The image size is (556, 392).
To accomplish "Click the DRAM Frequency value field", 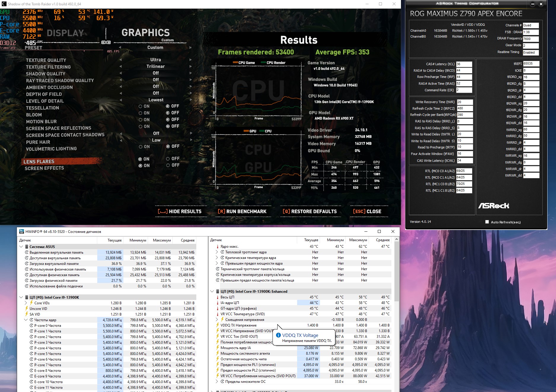I will (x=531, y=39).
